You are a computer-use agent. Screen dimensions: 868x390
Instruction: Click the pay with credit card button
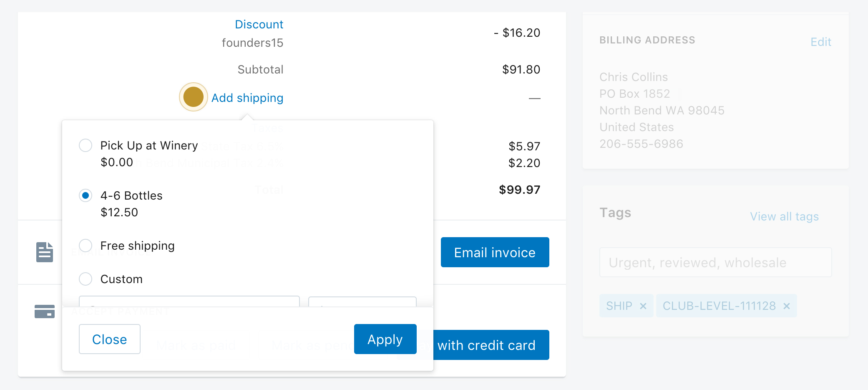pyautogui.click(x=491, y=345)
